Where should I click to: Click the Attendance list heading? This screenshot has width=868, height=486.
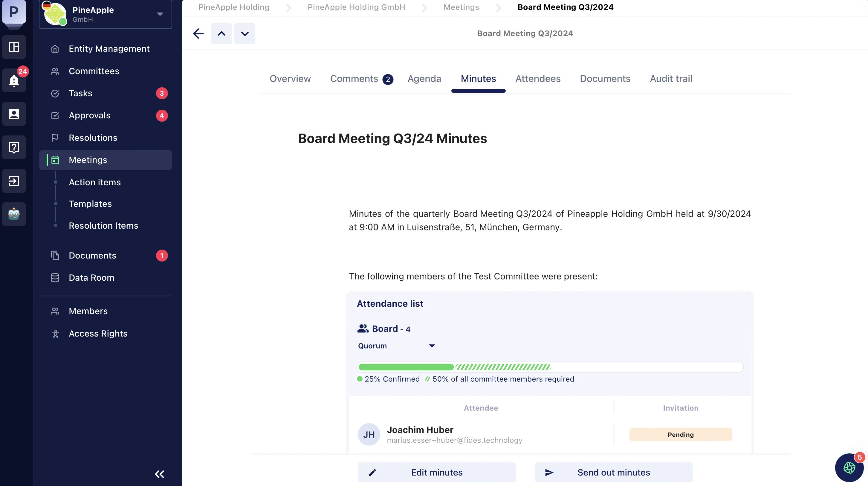pyautogui.click(x=390, y=304)
